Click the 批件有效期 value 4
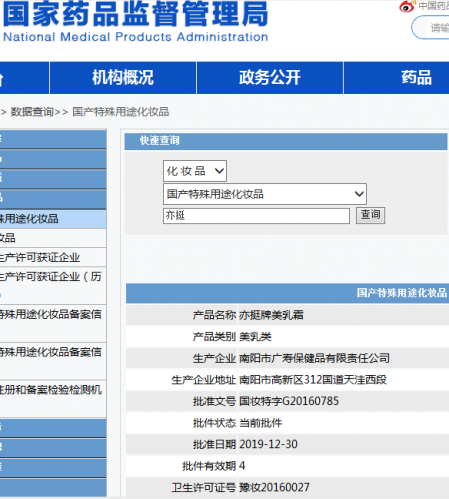This screenshot has height=499, width=449. click(242, 466)
